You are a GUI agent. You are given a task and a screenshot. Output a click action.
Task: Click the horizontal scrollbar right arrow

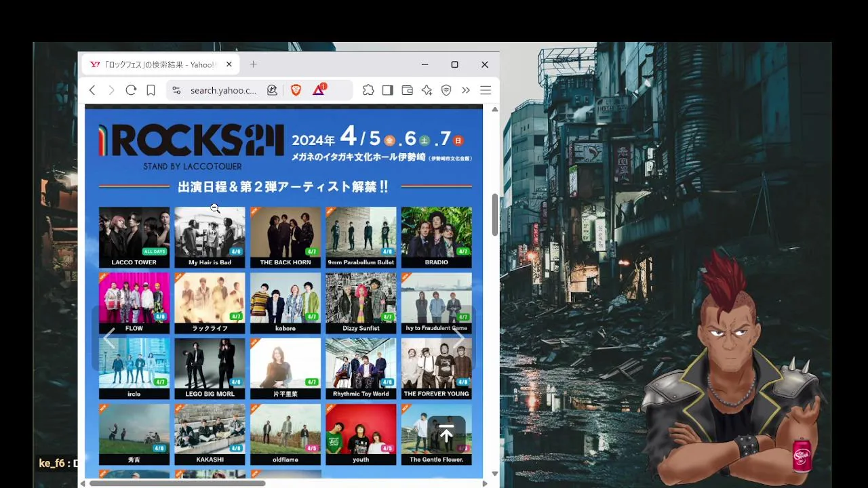coord(485,483)
